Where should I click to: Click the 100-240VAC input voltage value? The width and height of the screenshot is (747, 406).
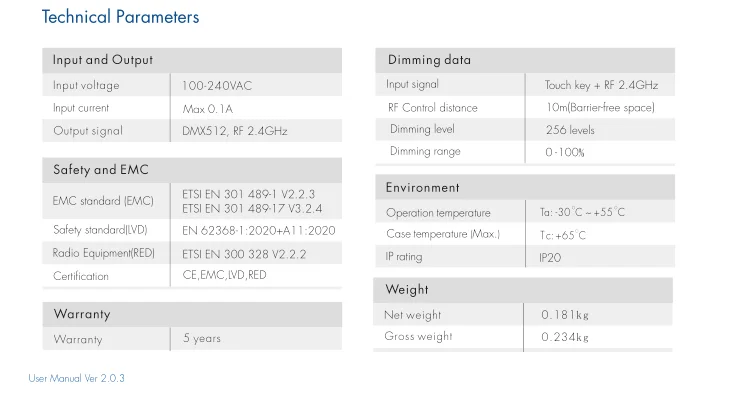pyautogui.click(x=217, y=86)
